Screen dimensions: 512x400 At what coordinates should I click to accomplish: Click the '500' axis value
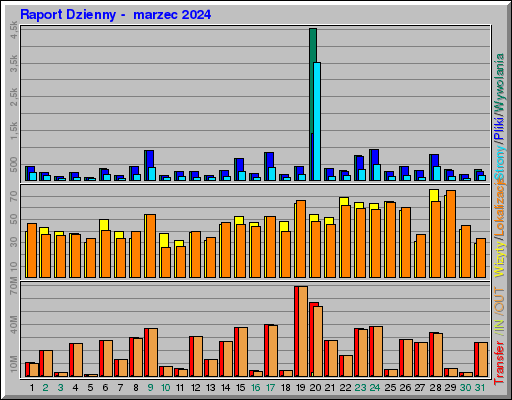(13, 165)
